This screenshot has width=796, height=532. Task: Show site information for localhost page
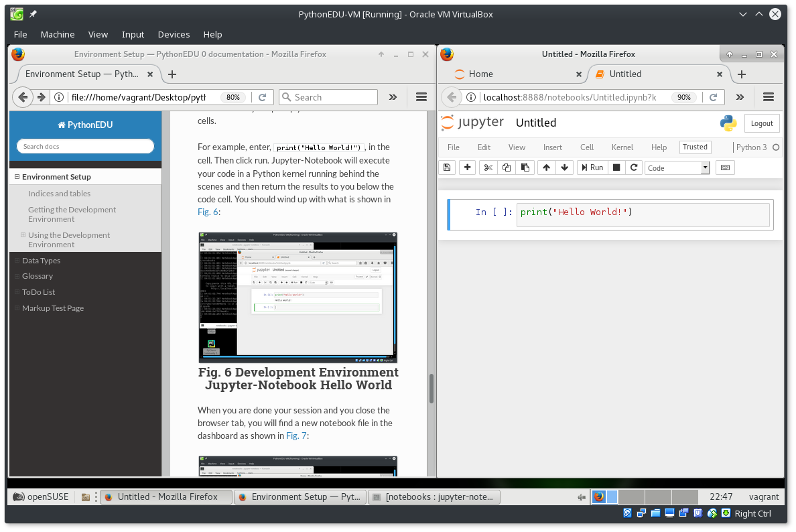tap(471, 97)
